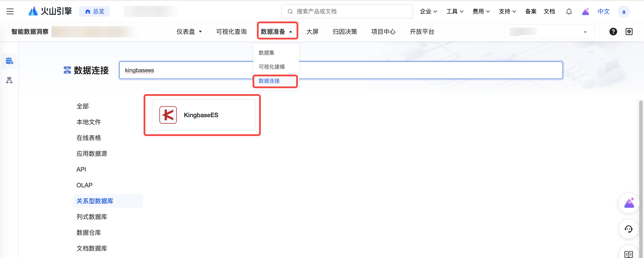The height and width of the screenshot is (258, 644).
Task: Open the customer service headset button
Action: 628,229
